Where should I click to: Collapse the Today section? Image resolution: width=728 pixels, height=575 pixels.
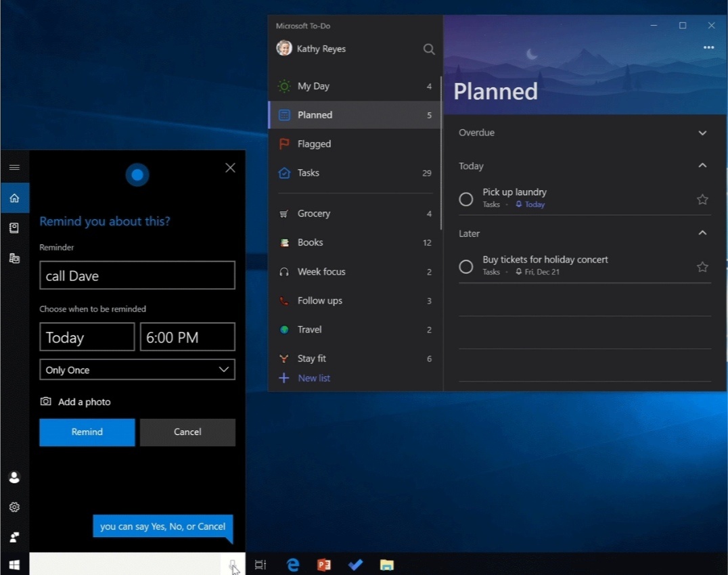click(x=702, y=166)
